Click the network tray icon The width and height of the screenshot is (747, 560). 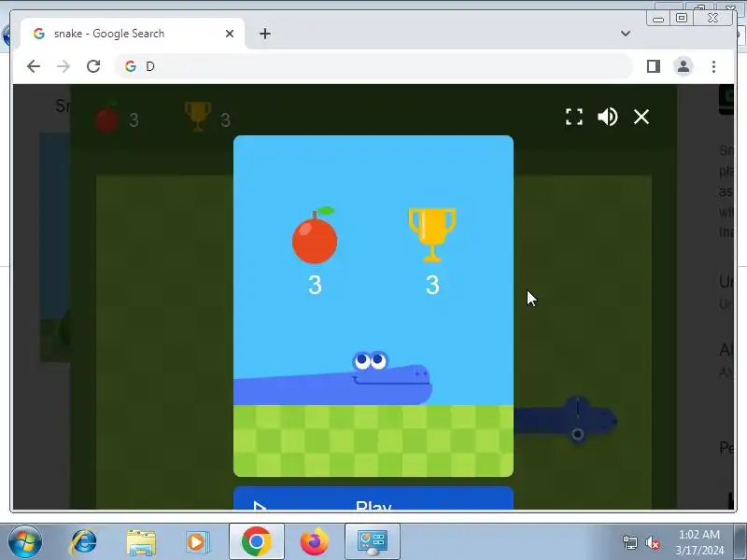pos(629,543)
